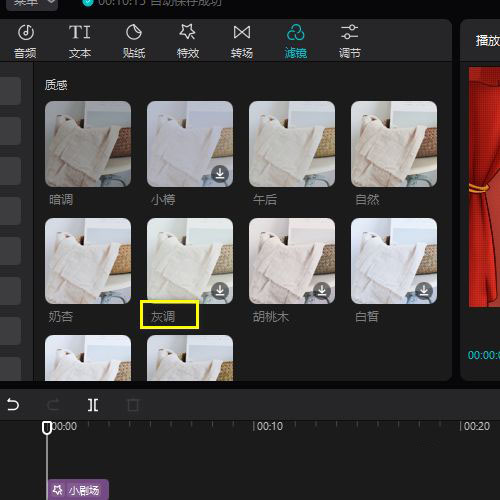Select the 滤镜 filter tab
This screenshot has height=500, width=500.
[x=296, y=42]
